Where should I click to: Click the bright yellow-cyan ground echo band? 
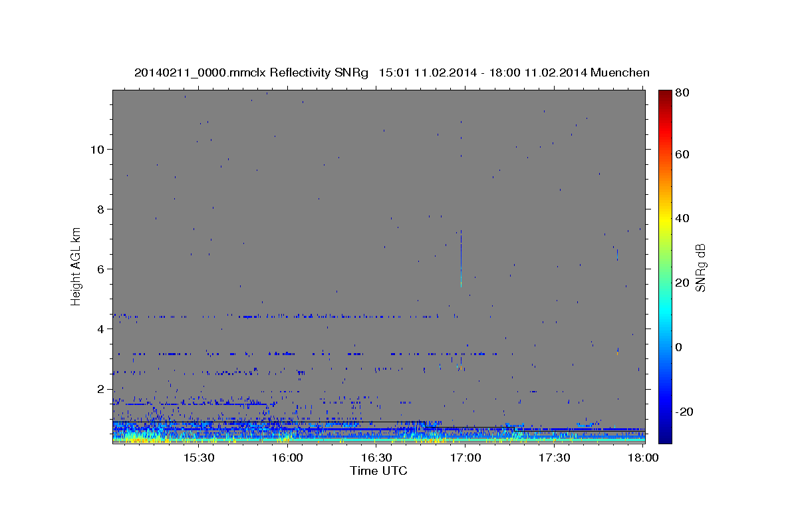pyautogui.click(x=378, y=439)
